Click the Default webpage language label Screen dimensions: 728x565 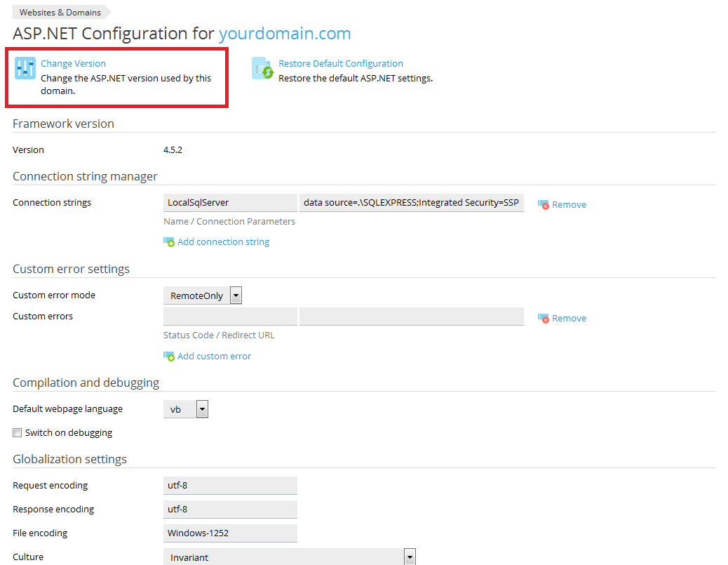(68, 409)
